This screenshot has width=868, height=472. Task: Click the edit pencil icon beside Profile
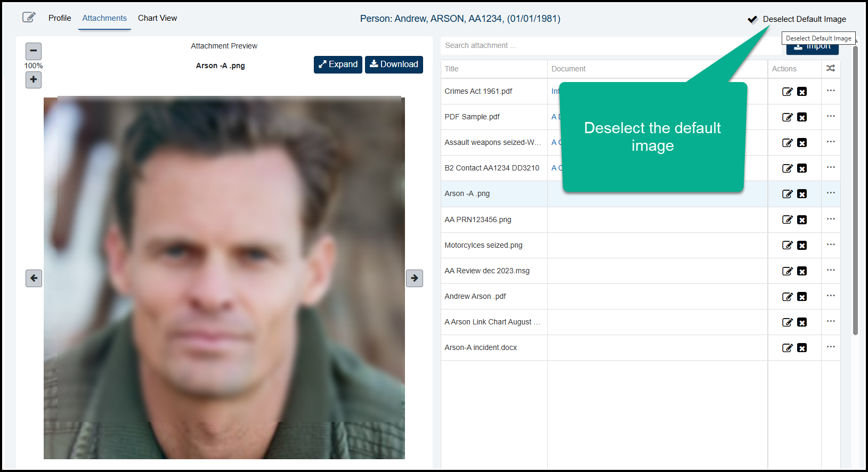click(29, 18)
